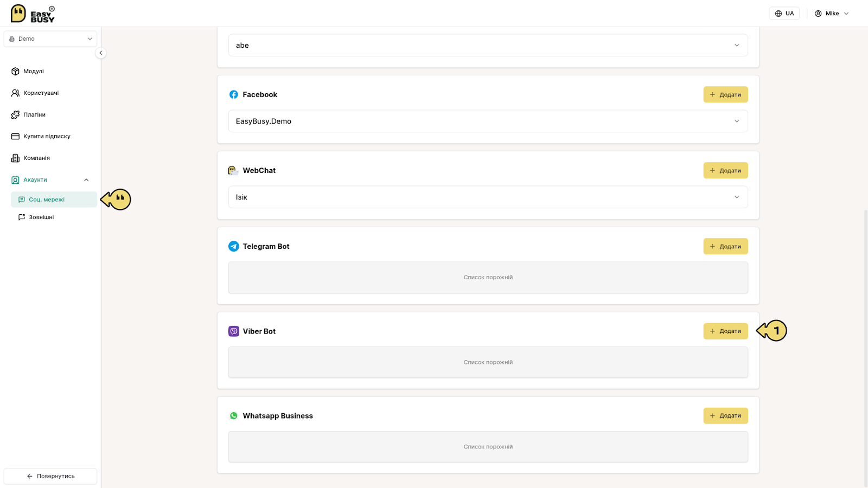This screenshot has height=488, width=868.
Task: Click the Viber Bot logo icon
Action: pos(234,331)
